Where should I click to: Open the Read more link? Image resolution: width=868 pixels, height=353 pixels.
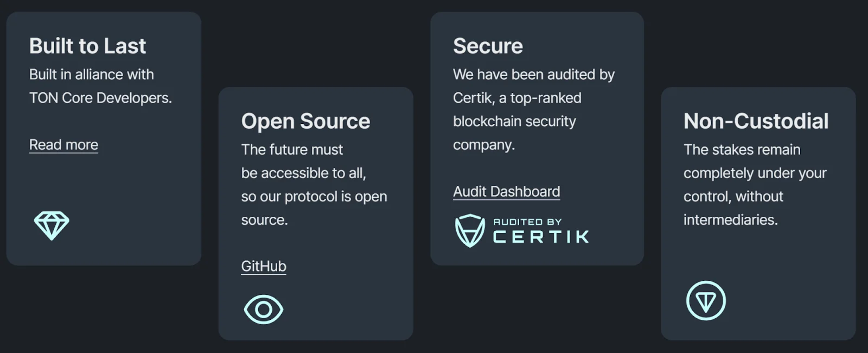coord(63,145)
